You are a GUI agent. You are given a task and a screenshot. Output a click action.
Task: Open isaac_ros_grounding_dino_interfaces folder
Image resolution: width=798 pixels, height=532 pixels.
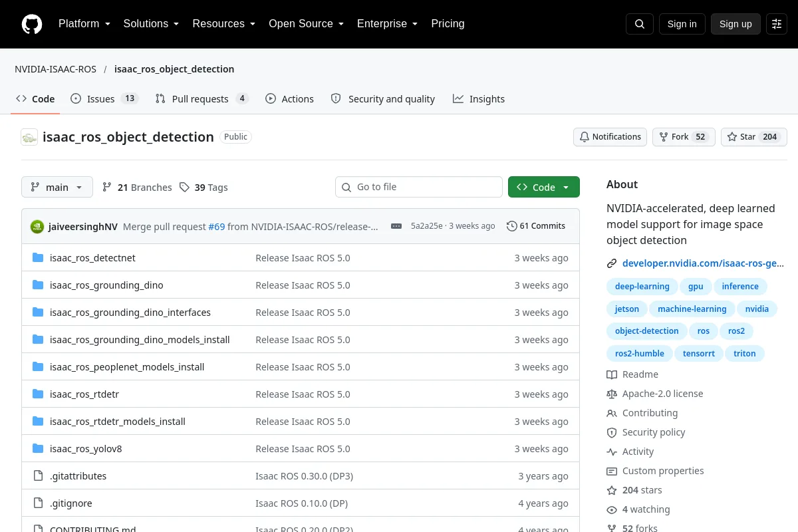pos(130,312)
